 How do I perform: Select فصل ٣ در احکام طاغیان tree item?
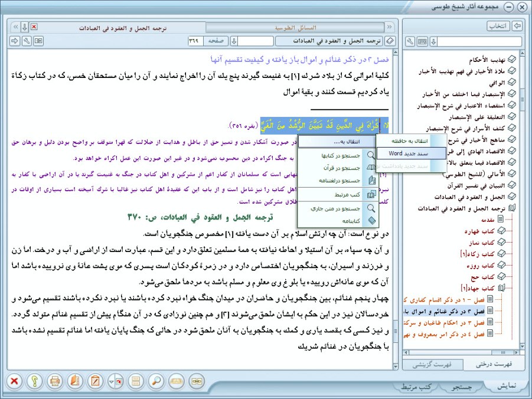click(x=444, y=323)
